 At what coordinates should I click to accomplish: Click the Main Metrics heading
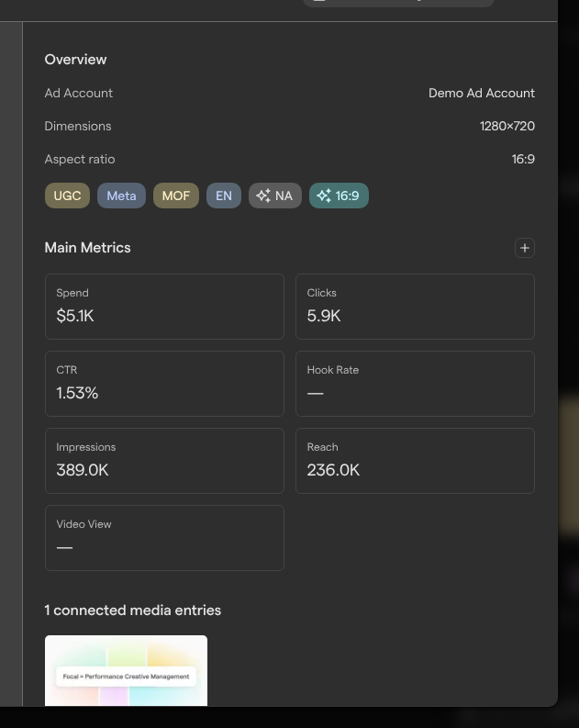(88, 248)
